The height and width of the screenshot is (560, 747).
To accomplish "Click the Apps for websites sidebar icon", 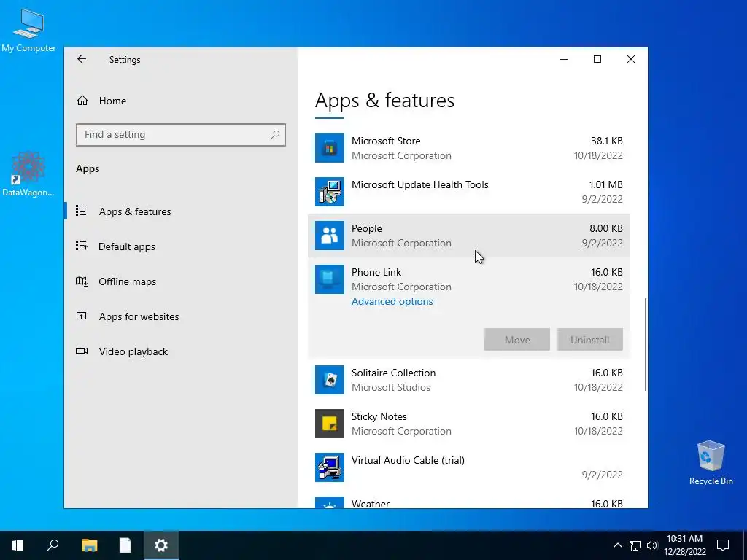I will (x=82, y=316).
